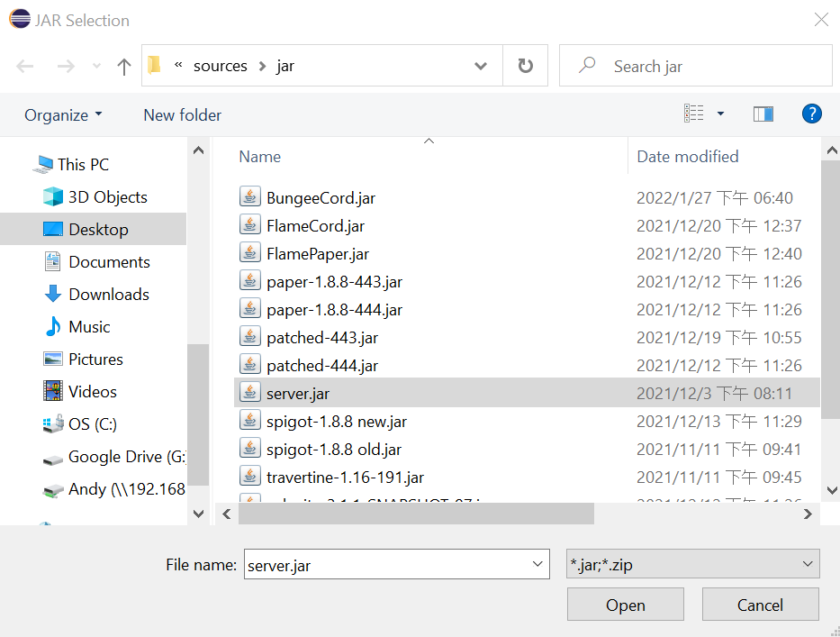The height and width of the screenshot is (637, 840).
Task: Click the Eclipse icon in title bar
Action: 20,19
